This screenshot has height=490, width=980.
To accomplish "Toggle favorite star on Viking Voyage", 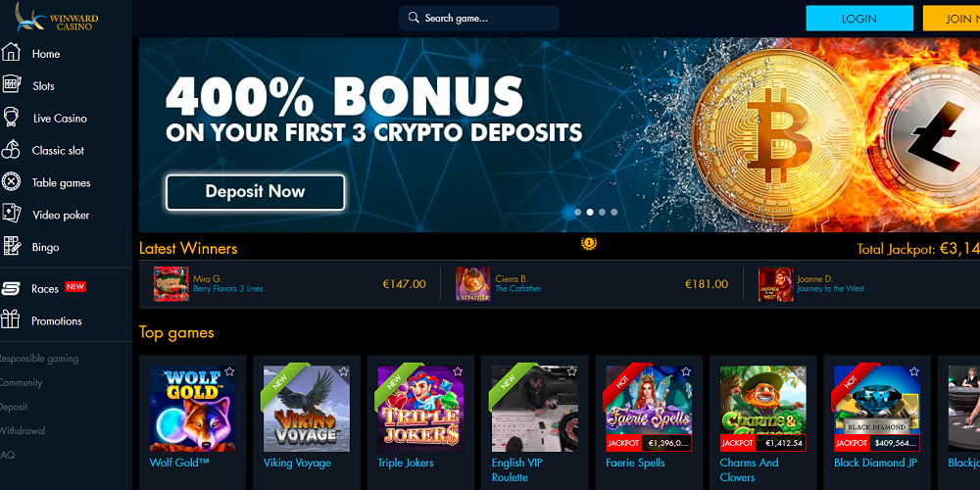I will coord(343,371).
